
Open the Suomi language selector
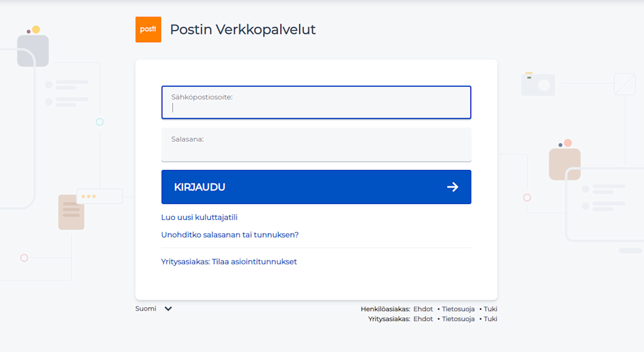tap(153, 309)
